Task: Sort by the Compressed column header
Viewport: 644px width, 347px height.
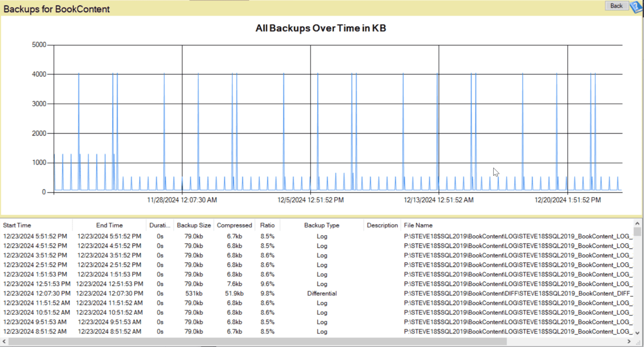Action: [235, 225]
